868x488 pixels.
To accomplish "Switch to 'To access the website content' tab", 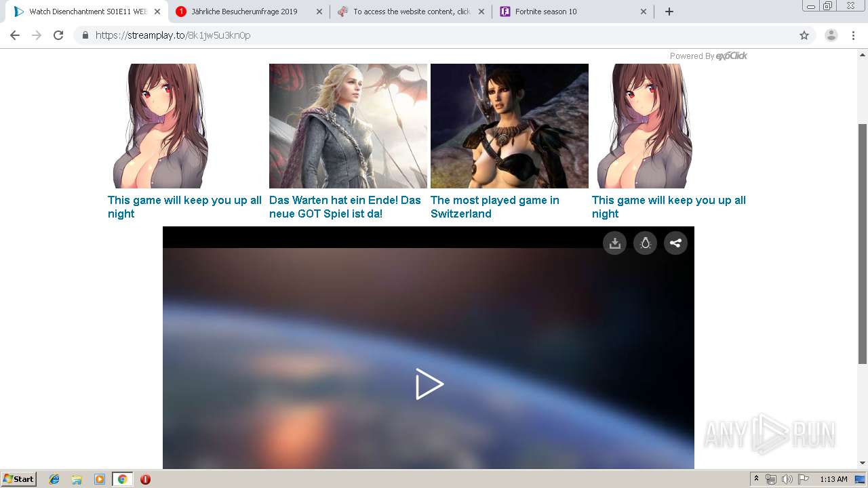I will tap(412, 12).
